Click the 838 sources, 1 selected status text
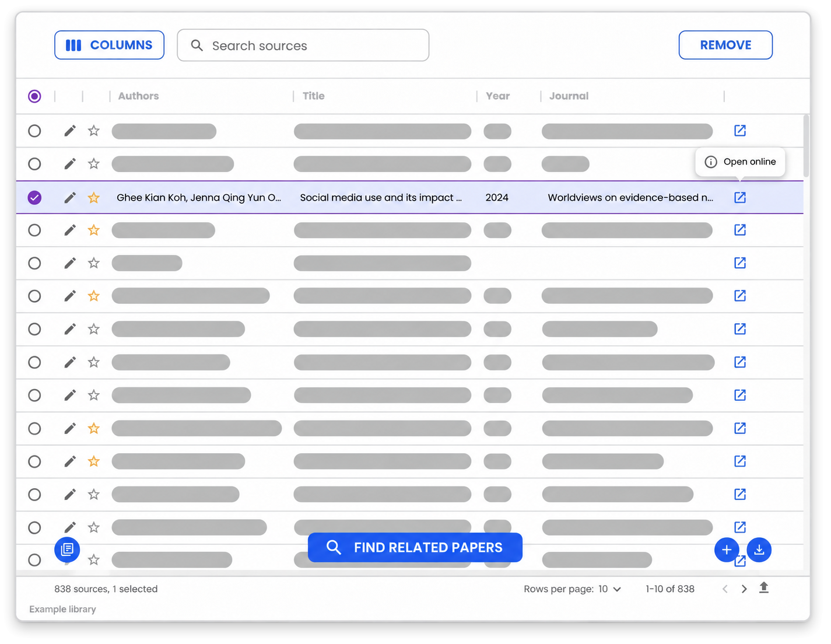Viewport: 831px width, 644px height. click(106, 589)
